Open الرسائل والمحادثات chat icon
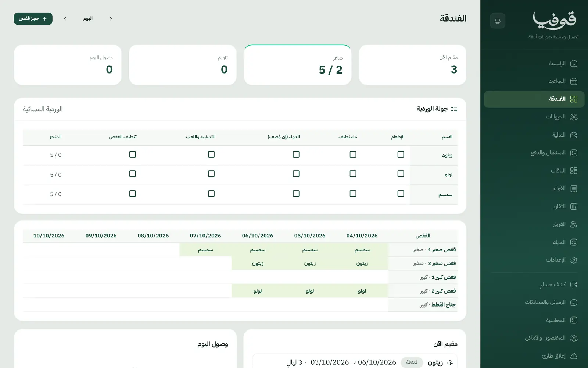 (574, 302)
